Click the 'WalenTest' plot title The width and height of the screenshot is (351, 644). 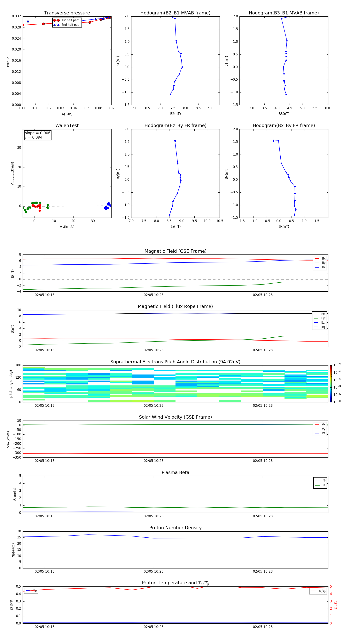[x=67, y=125]
